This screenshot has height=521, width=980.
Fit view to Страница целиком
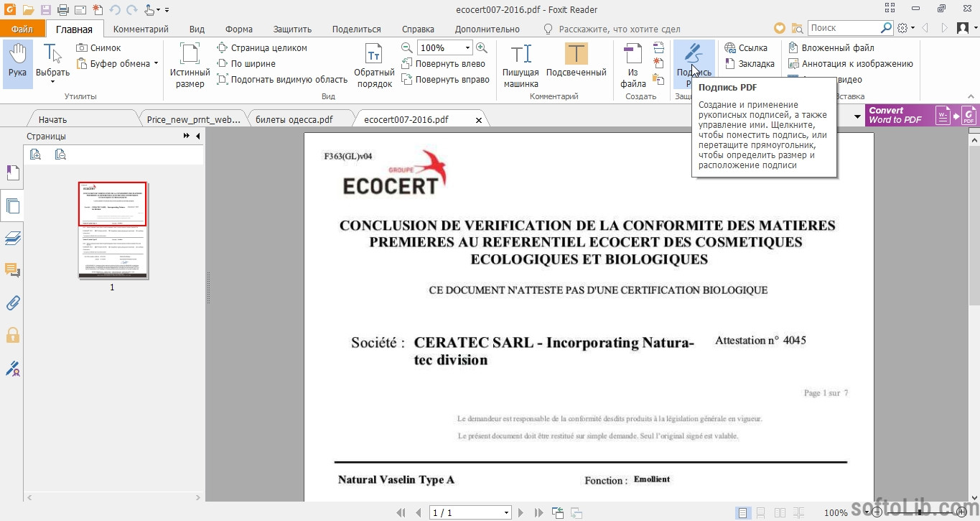point(262,47)
